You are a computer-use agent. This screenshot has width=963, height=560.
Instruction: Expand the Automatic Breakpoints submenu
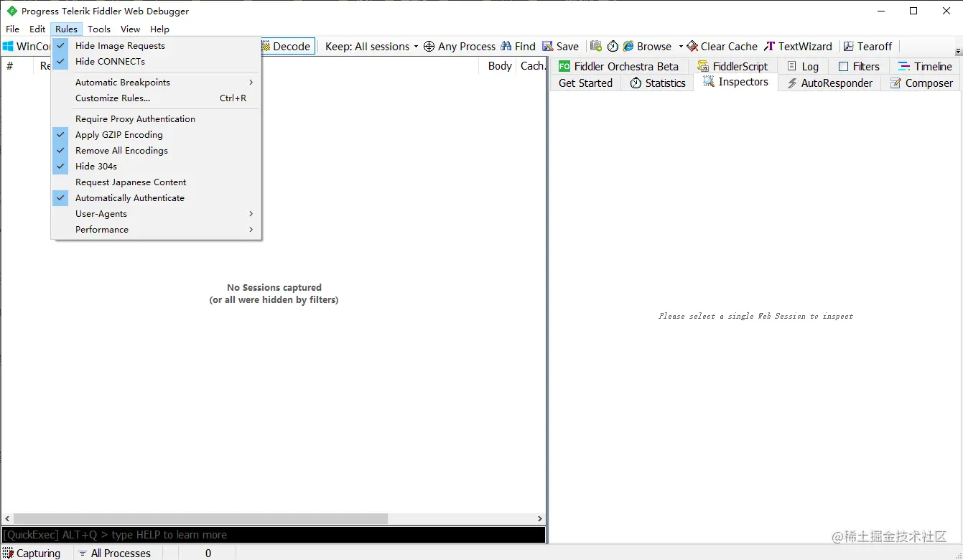156,83
